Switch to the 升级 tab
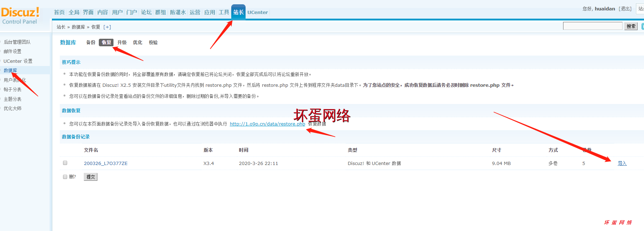Screen dimensions: 644x231 pyautogui.click(x=122, y=42)
